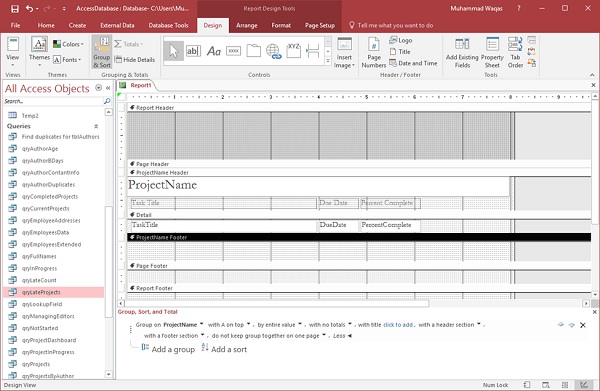Select the qryLateCount query in navigation
Image resolution: width=600 pixels, height=391 pixels.
(x=39, y=280)
